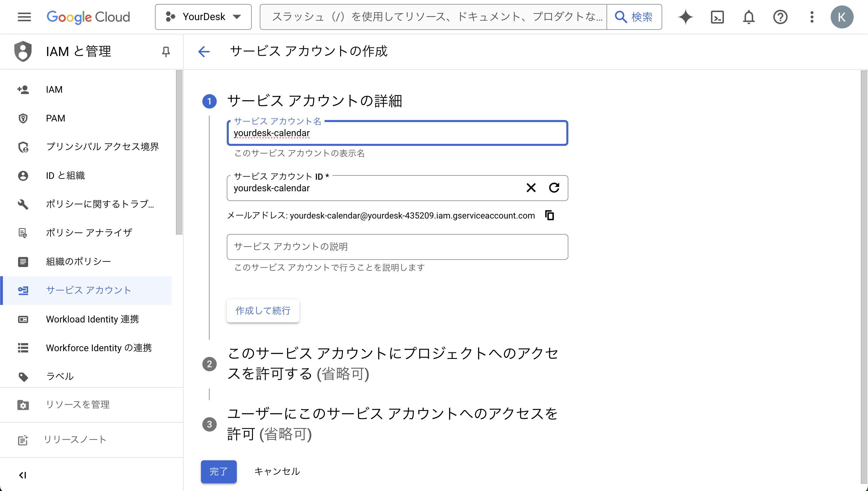Click the サービス アカウントの説明 field

(397, 247)
